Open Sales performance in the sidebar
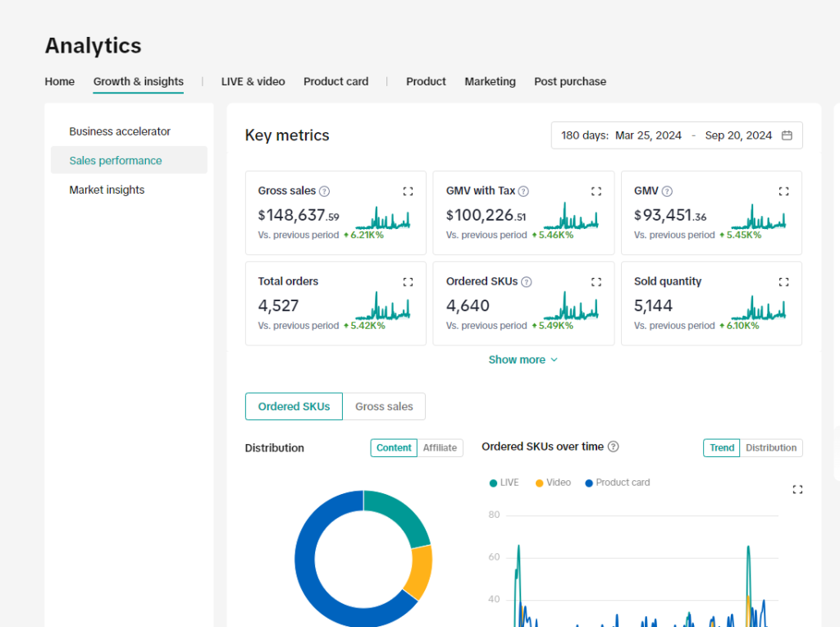Viewport: 840px width, 627px height. [129, 160]
